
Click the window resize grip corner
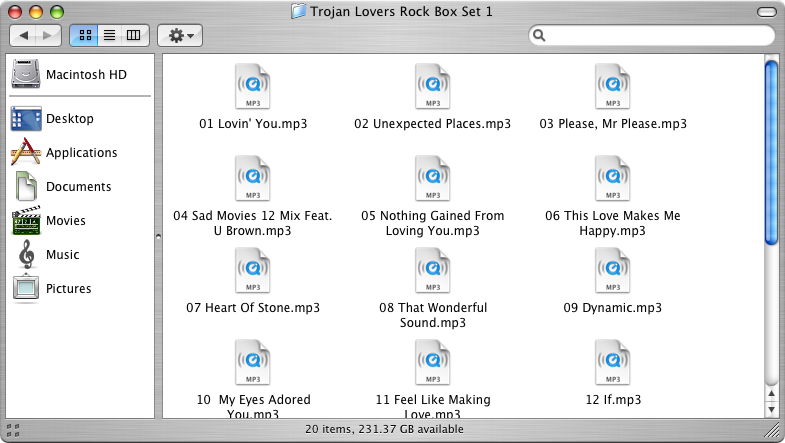774,430
